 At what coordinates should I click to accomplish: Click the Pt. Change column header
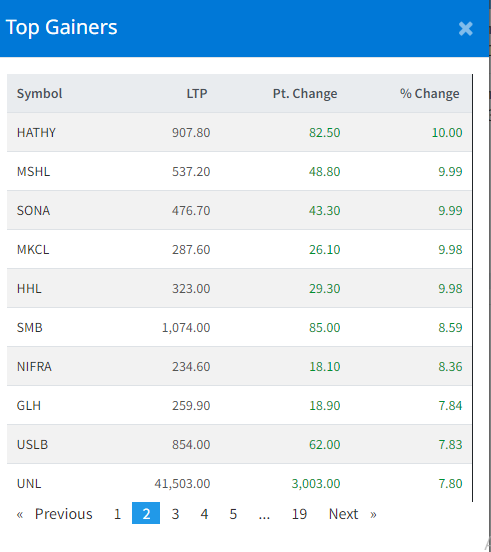[305, 94]
